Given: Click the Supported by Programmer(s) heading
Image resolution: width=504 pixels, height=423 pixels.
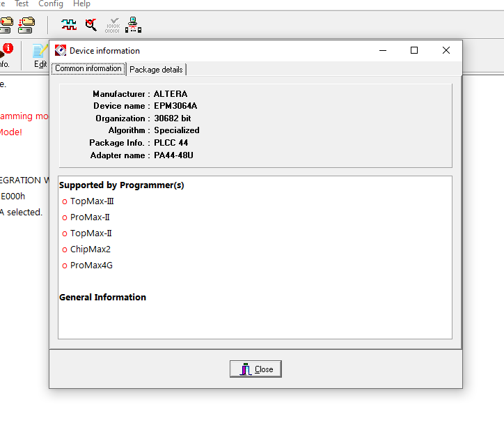Looking at the screenshot, I should [122, 185].
